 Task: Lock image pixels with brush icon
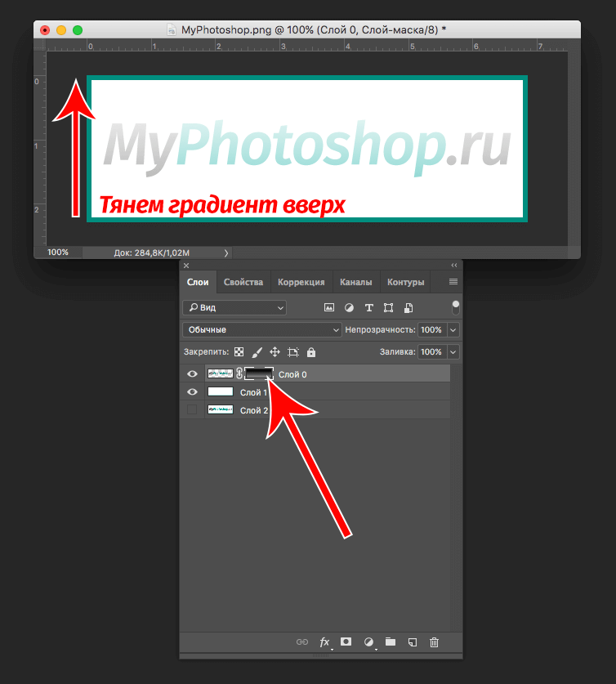point(257,352)
